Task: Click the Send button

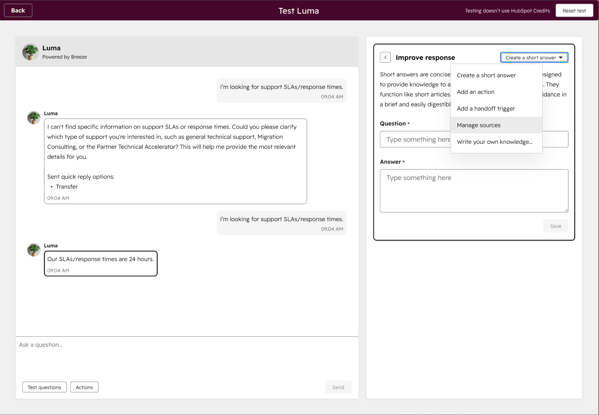Action: tap(338, 387)
